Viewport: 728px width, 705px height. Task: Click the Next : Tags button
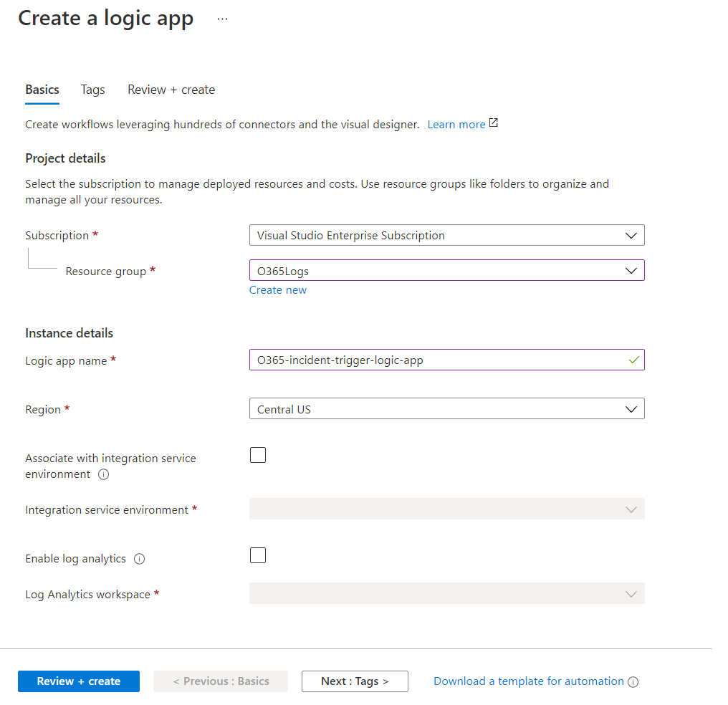click(x=355, y=681)
